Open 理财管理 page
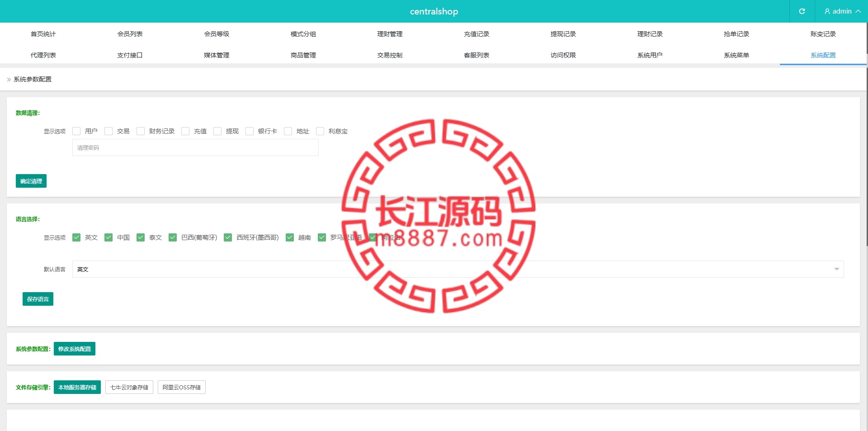This screenshot has width=868, height=431. [390, 34]
